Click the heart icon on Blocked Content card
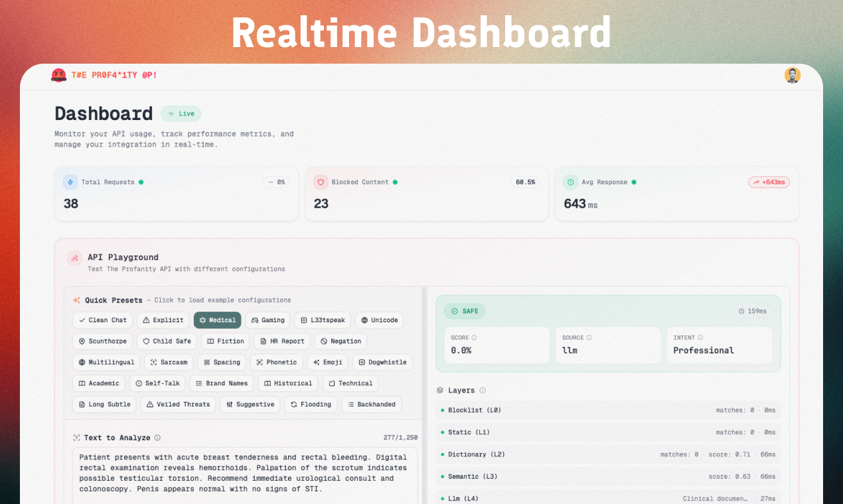 (x=321, y=182)
